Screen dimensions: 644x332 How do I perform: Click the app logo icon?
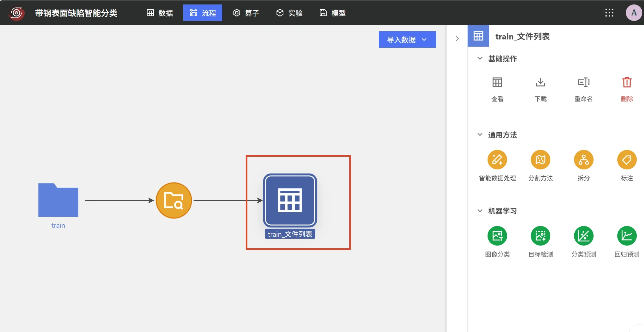pyautogui.click(x=16, y=13)
